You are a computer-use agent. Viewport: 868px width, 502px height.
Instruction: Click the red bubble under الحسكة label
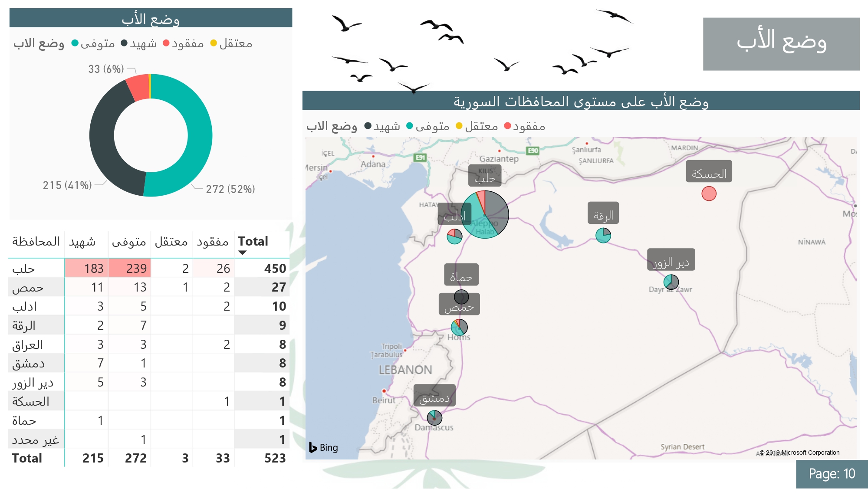[x=709, y=194]
